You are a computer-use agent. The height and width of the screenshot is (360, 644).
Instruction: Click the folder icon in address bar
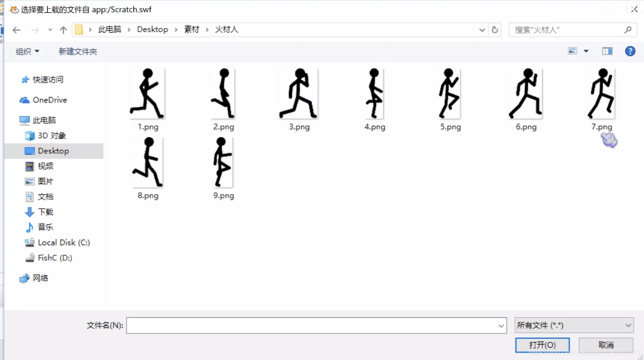79,29
